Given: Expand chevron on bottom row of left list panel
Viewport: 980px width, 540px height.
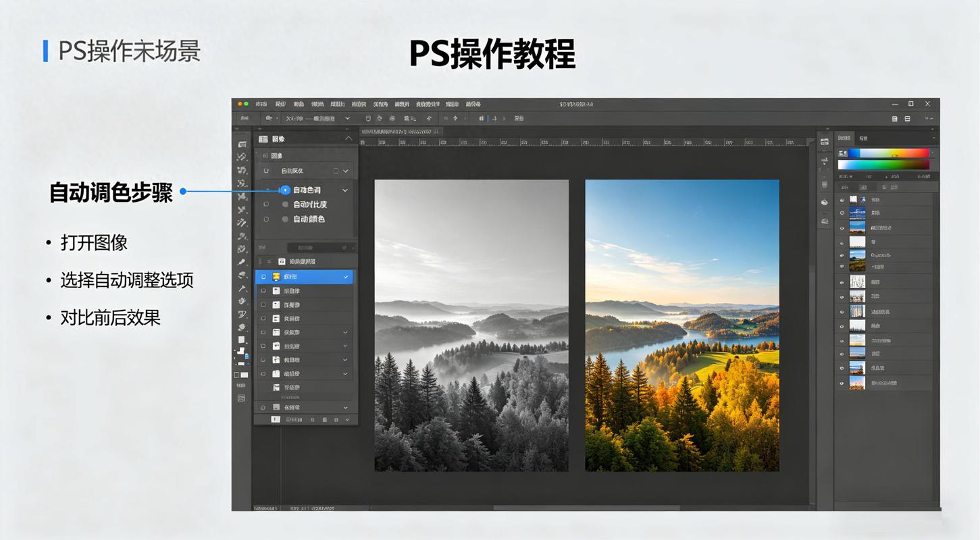Looking at the screenshot, I should (346, 408).
